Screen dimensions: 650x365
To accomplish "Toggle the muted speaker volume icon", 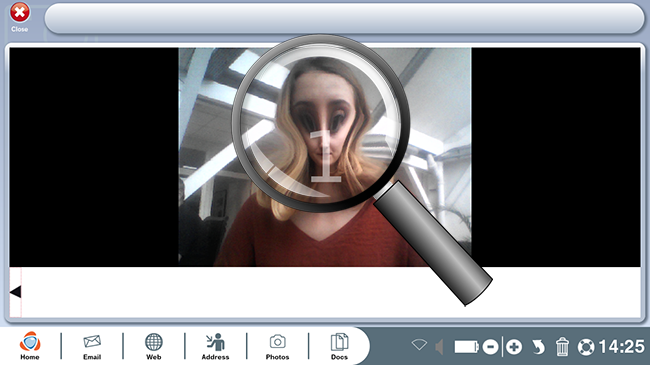I will 439,347.
